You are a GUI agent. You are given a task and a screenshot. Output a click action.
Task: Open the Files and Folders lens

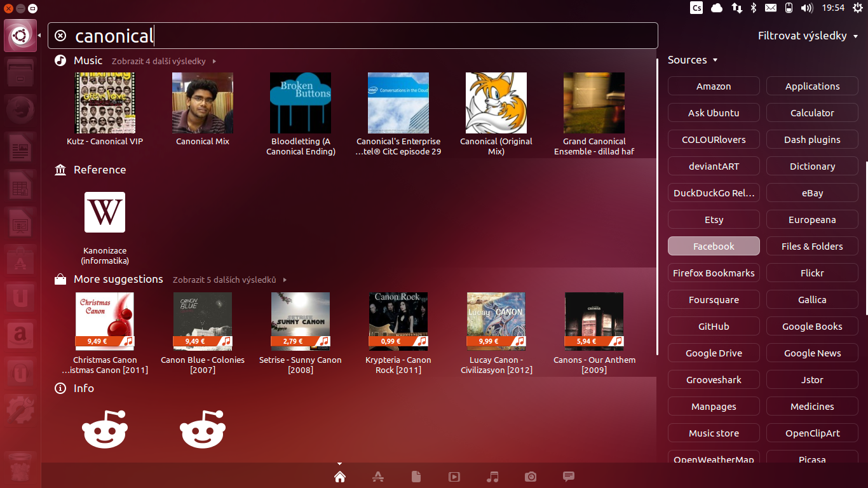416,477
